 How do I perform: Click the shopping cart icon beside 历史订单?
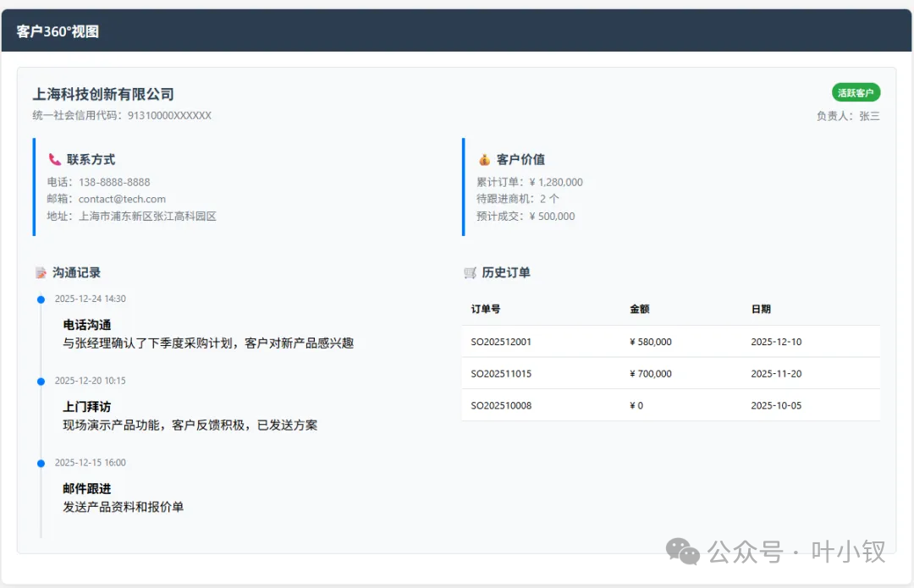[470, 272]
